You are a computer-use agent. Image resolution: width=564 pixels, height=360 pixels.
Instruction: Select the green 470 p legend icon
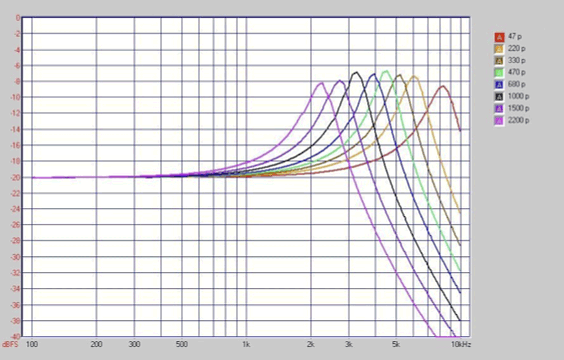click(499, 73)
